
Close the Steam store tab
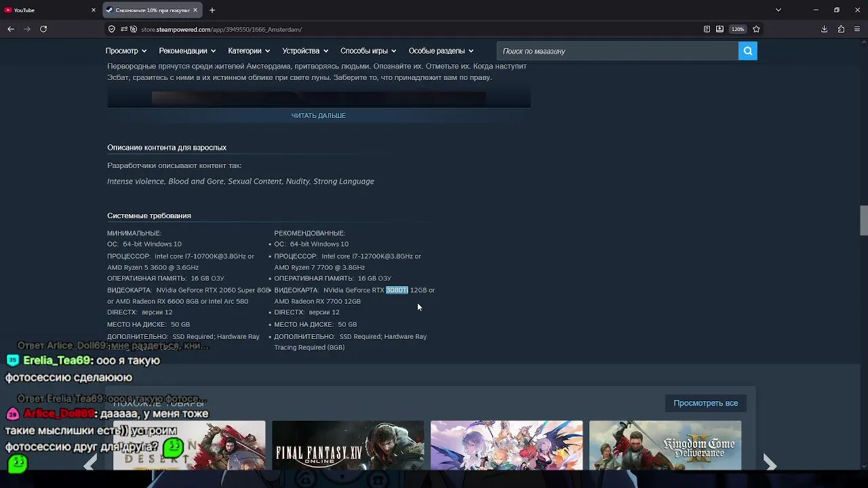click(195, 10)
